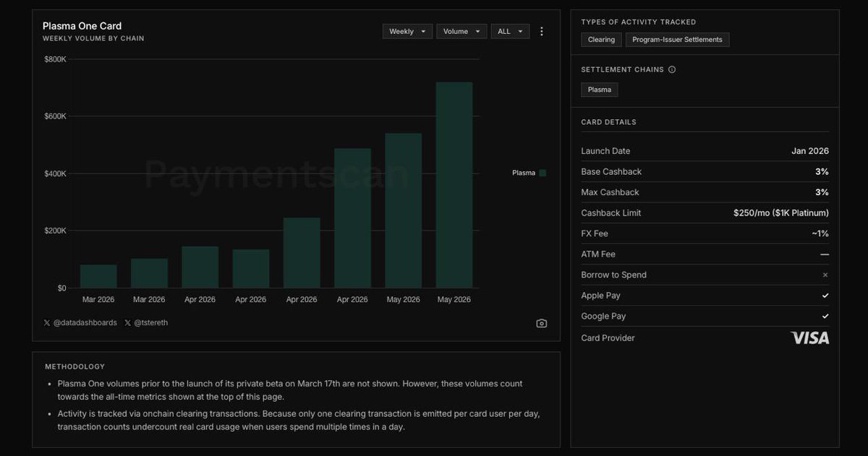Click the Methodology heading
Viewport: 868px width, 456px height.
(x=75, y=366)
